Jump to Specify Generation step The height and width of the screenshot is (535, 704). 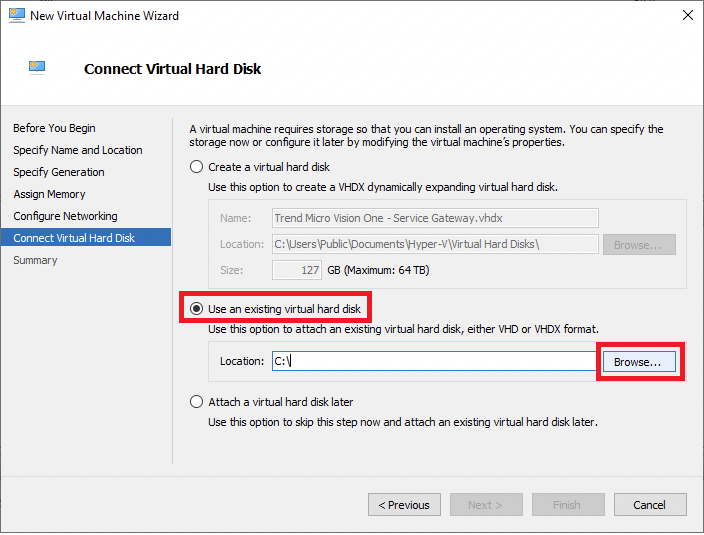[58, 172]
